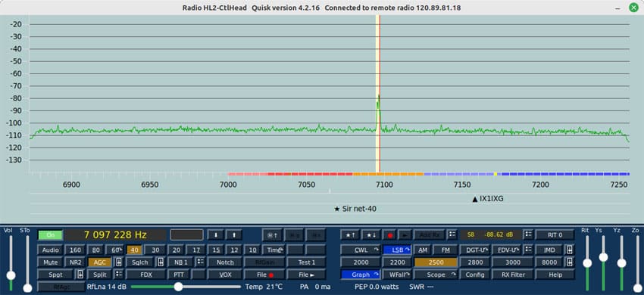Cycle the LSB sideband mode selector
Image resolution: width=644 pixels, height=295 pixels.
[x=397, y=250]
